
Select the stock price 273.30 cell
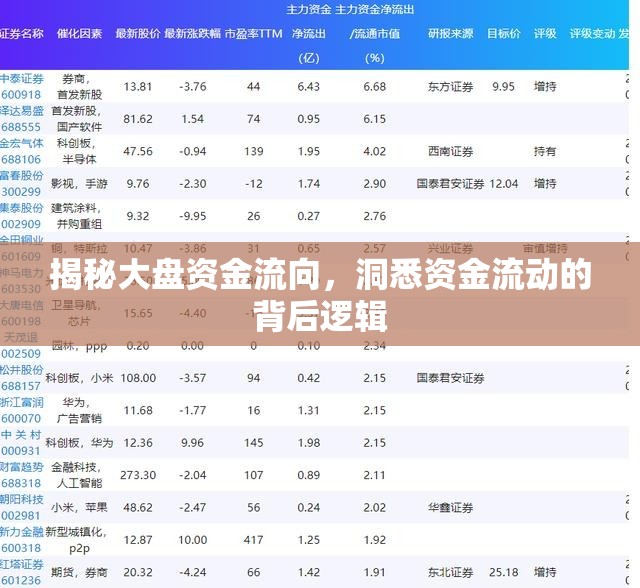[138, 475]
